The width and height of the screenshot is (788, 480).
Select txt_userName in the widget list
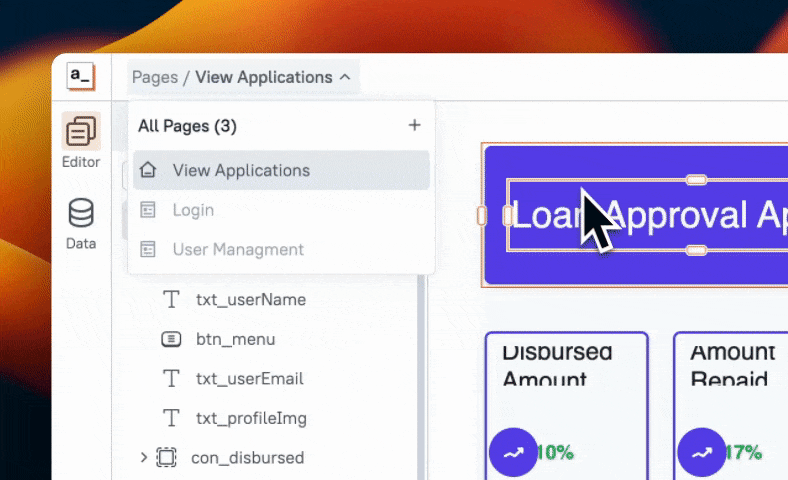[250, 299]
